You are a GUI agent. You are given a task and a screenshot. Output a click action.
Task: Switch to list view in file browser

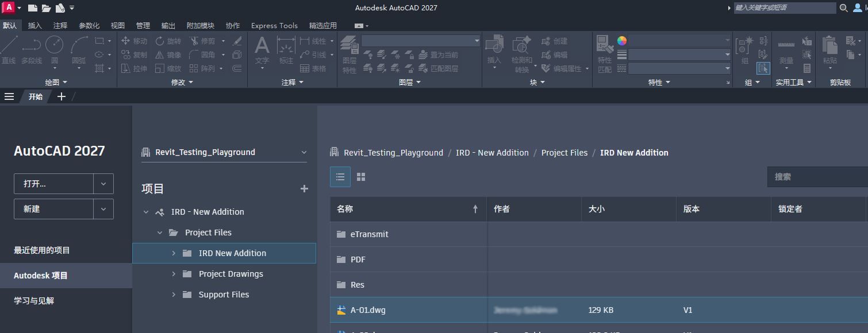click(x=340, y=177)
